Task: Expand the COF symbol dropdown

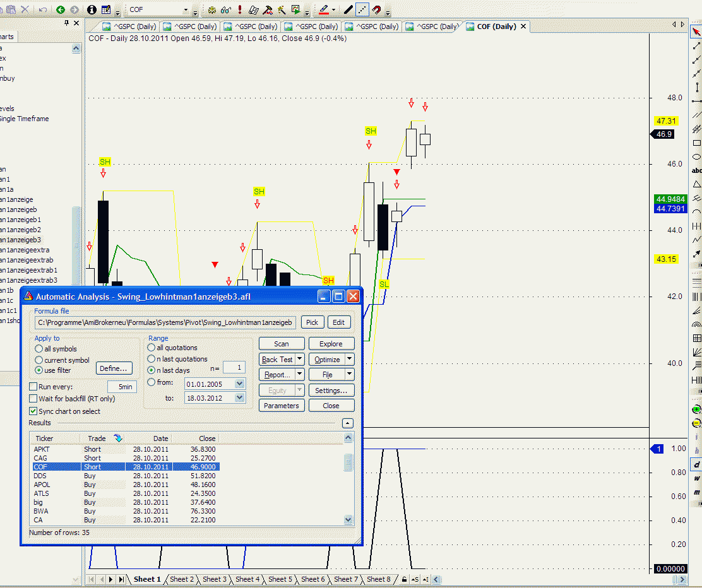Action: [x=186, y=10]
